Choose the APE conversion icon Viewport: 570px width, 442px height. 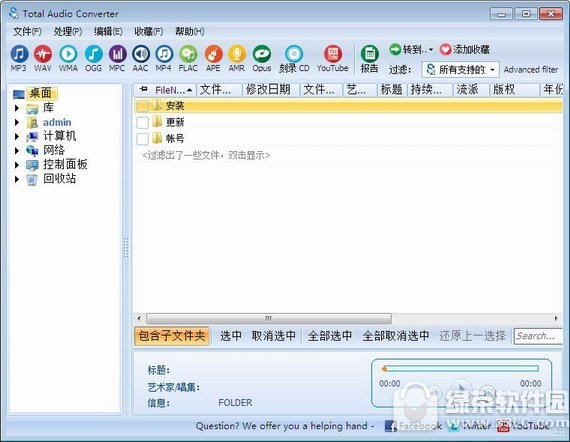pyautogui.click(x=213, y=58)
